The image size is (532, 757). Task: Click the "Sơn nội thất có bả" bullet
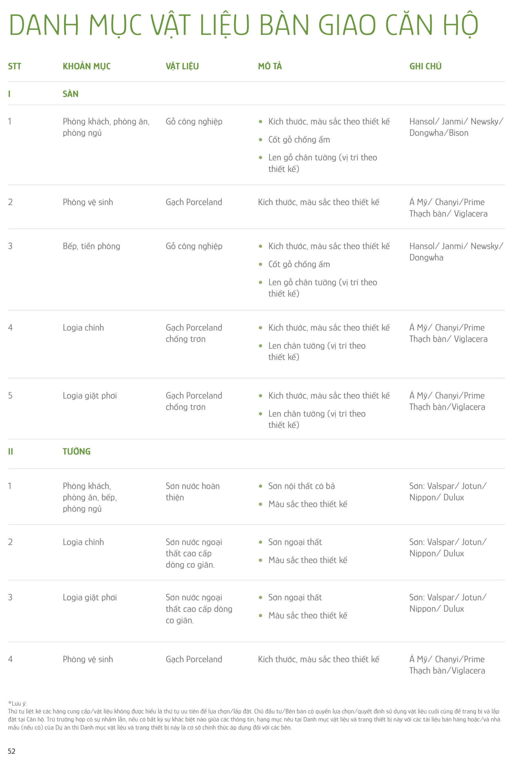point(301,486)
